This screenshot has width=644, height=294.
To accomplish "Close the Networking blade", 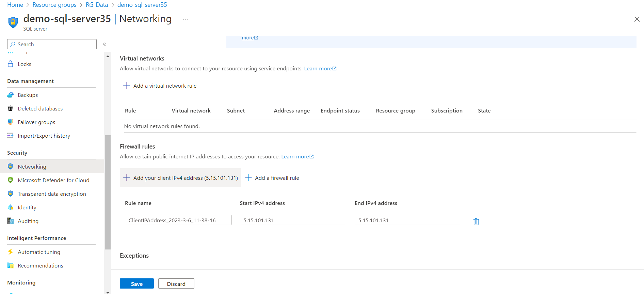I will (637, 19).
